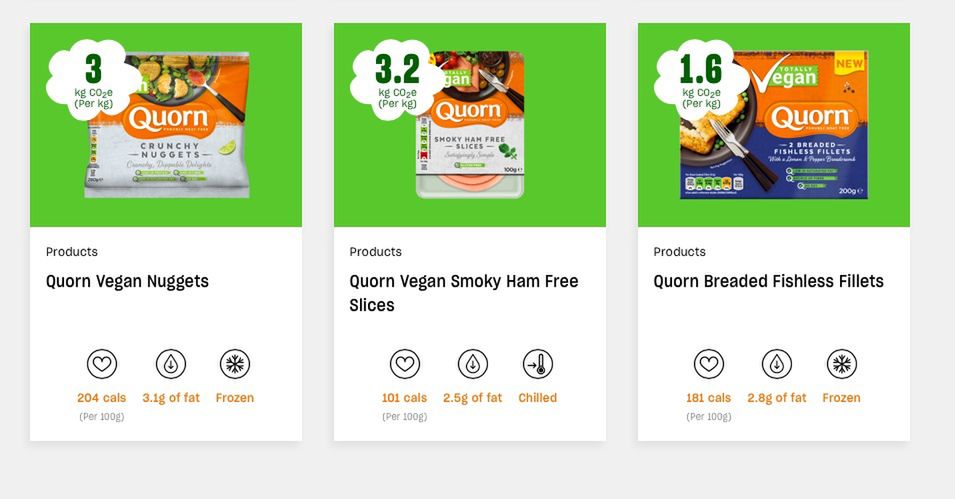This screenshot has width=955, height=499.
Task: Open Quorn Breaded Fishless Fillets title link
Action: [768, 281]
